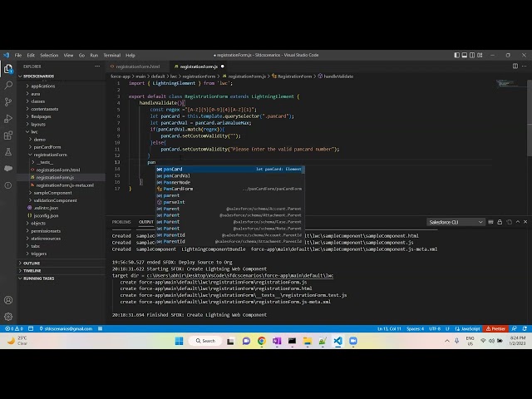Select parseInt autocomplete suggestion

pyautogui.click(x=230, y=202)
